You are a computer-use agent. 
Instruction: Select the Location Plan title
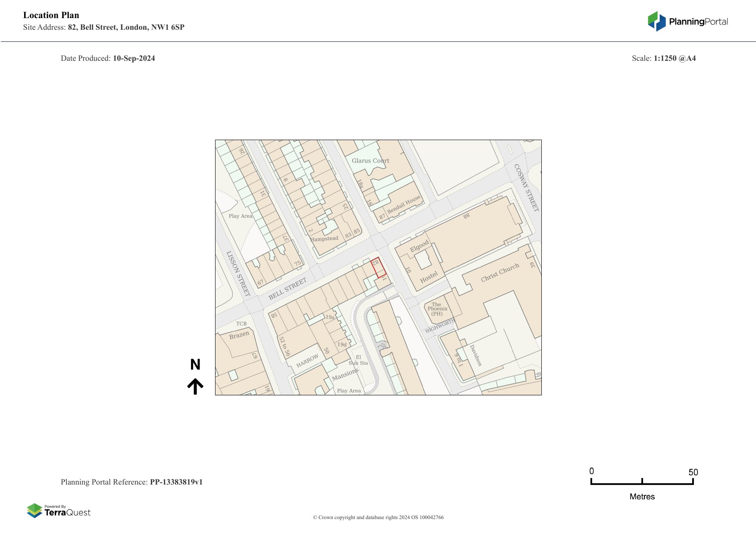(x=51, y=15)
